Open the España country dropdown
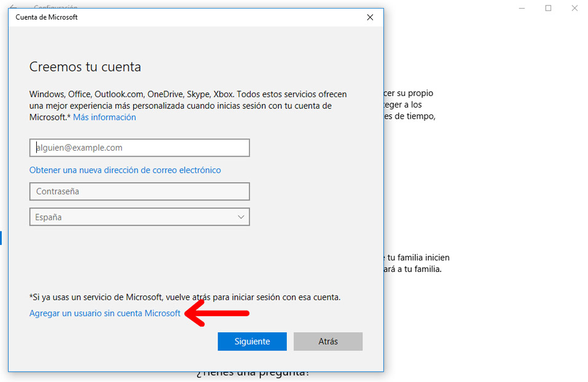588x382 pixels. tap(139, 217)
